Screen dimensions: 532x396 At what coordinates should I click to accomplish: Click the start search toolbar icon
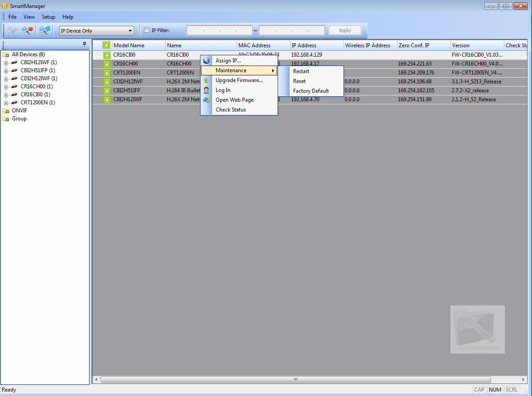[x=12, y=30]
